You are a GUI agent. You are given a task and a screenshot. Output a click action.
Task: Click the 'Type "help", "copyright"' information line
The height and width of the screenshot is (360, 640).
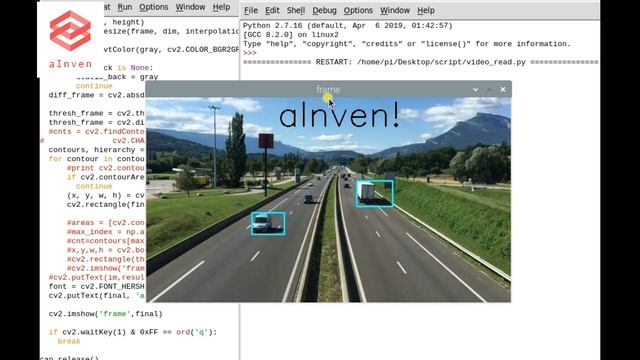coord(407,44)
